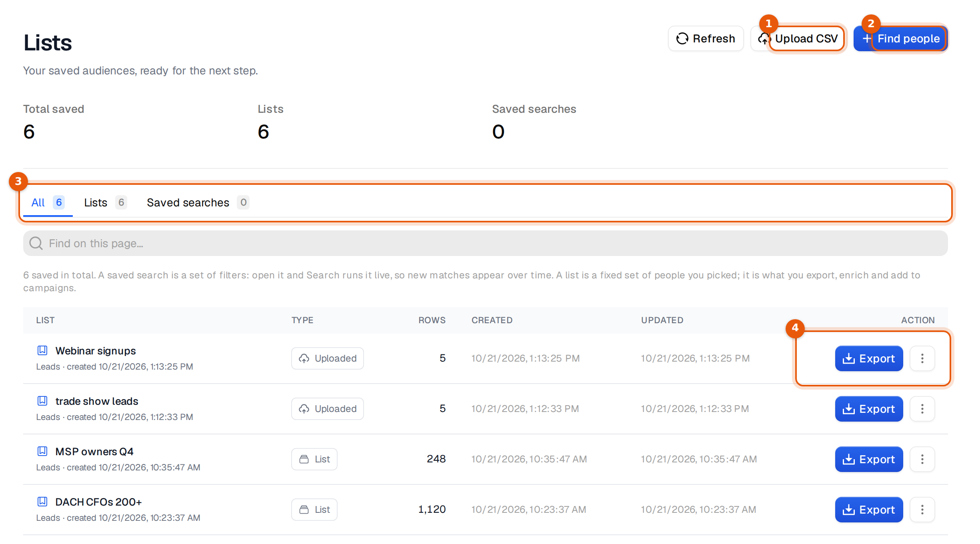Click the bookmark icon beside DACH CFOs 200+
Viewport: 980px width, 544px height.
tap(42, 502)
